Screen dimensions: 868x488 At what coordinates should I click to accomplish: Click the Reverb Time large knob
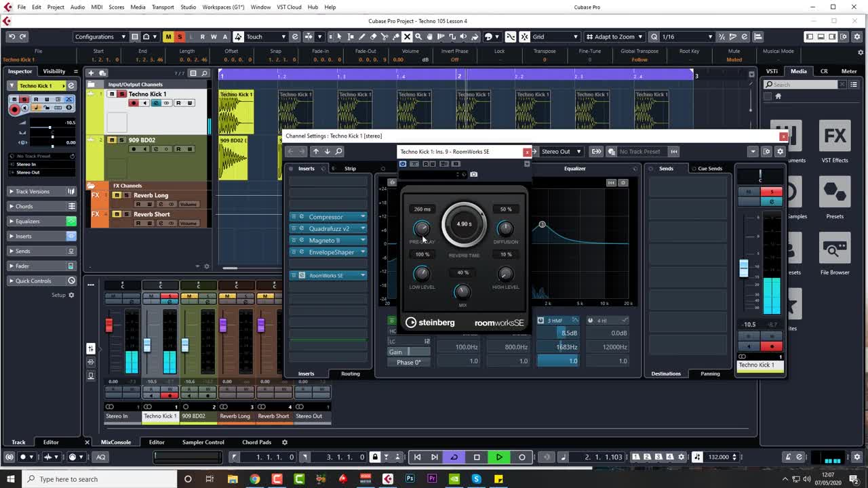click(464, 224)
